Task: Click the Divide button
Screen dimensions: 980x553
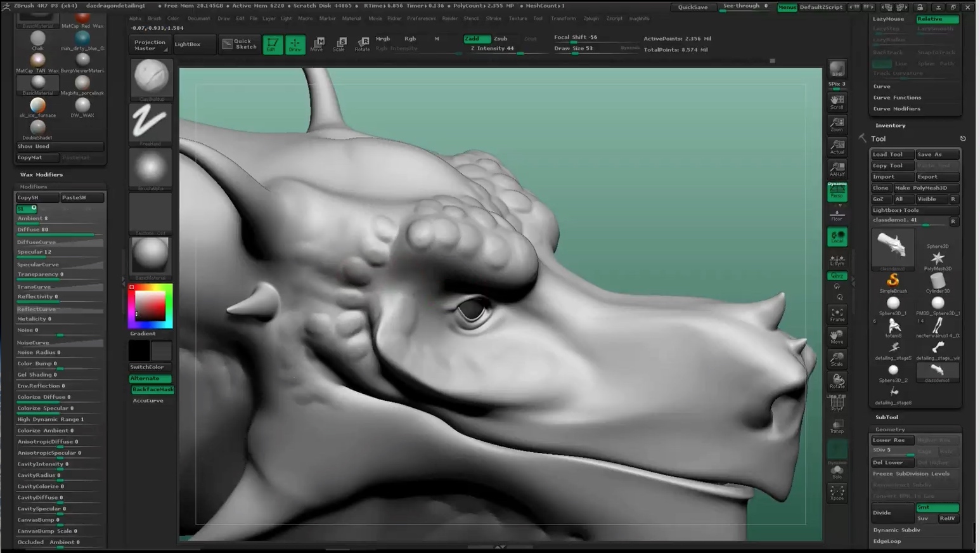Action: coord(893,513)
